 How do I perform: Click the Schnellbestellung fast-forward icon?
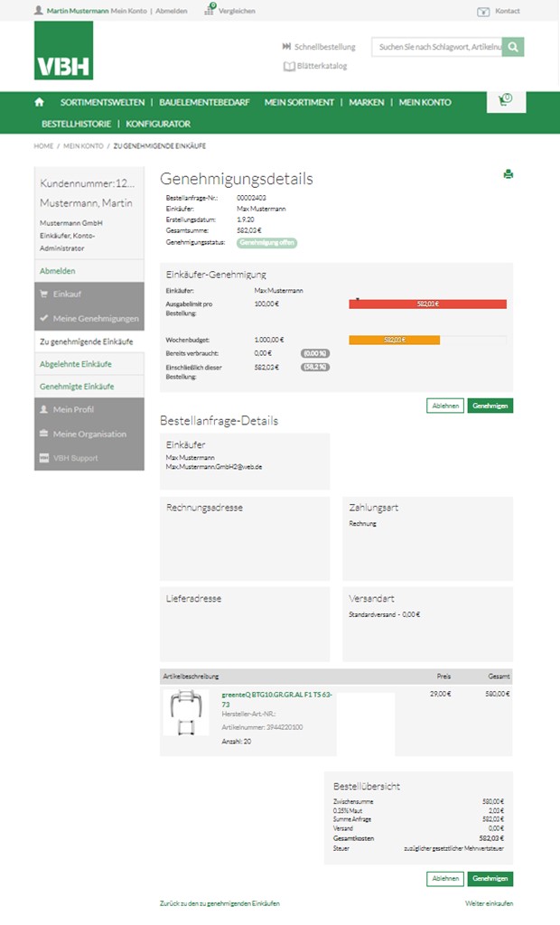[x=287, y=47]
